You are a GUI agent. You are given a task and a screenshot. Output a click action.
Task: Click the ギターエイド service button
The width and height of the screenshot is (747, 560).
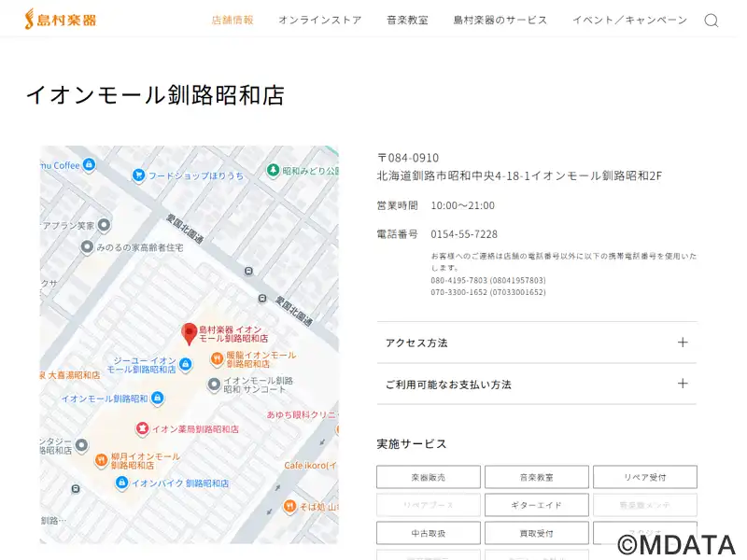536,505
